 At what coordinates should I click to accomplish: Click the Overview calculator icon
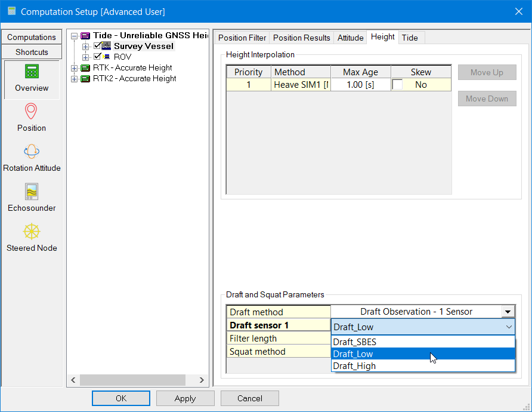pyautogui.click(x=32, y=72)
